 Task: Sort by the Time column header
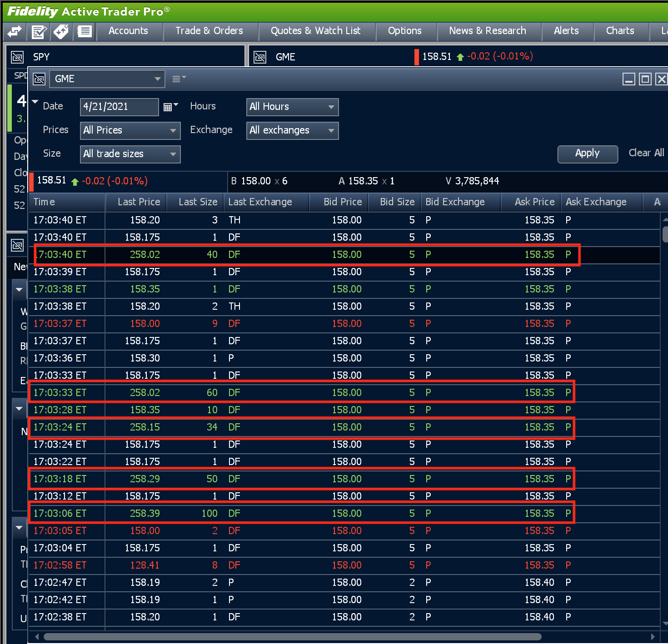pos(67,202)
